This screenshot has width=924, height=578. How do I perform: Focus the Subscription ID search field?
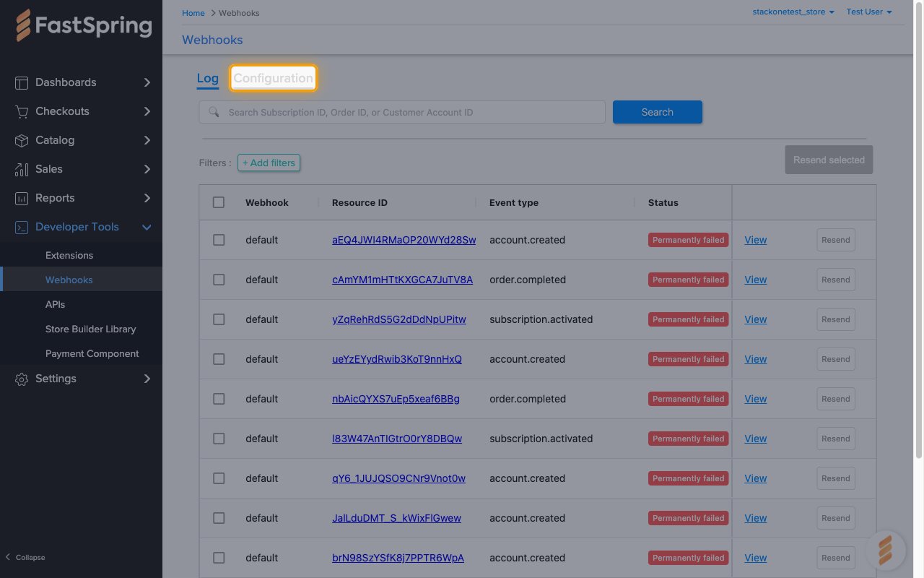tap(402, 112)
